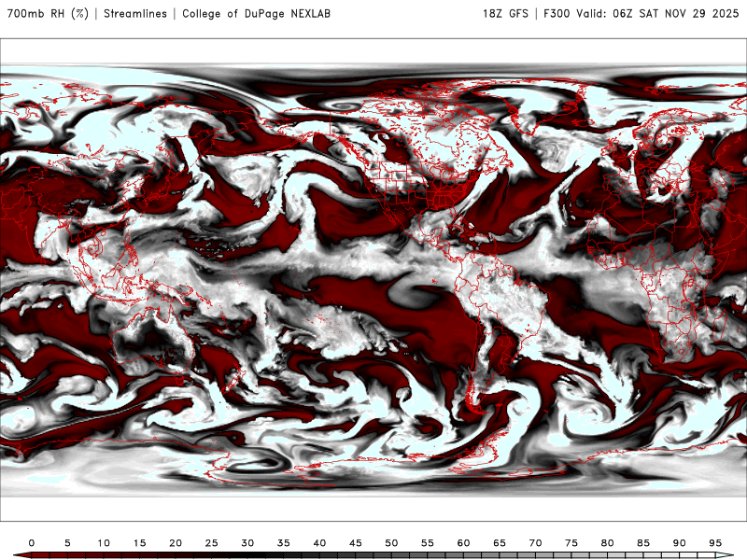Click the colorbar label '15'
The height and width of the screenshot is (560, 747).
(x=139, y=543)
